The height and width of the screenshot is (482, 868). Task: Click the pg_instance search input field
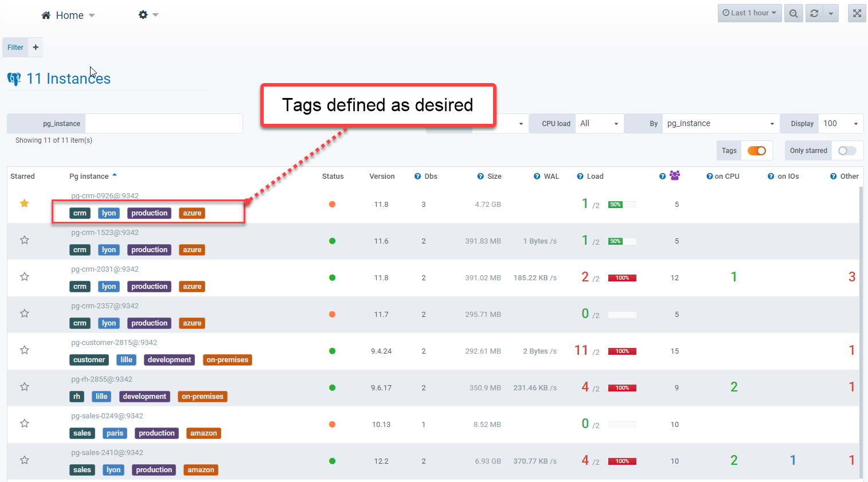coord(163,124)
